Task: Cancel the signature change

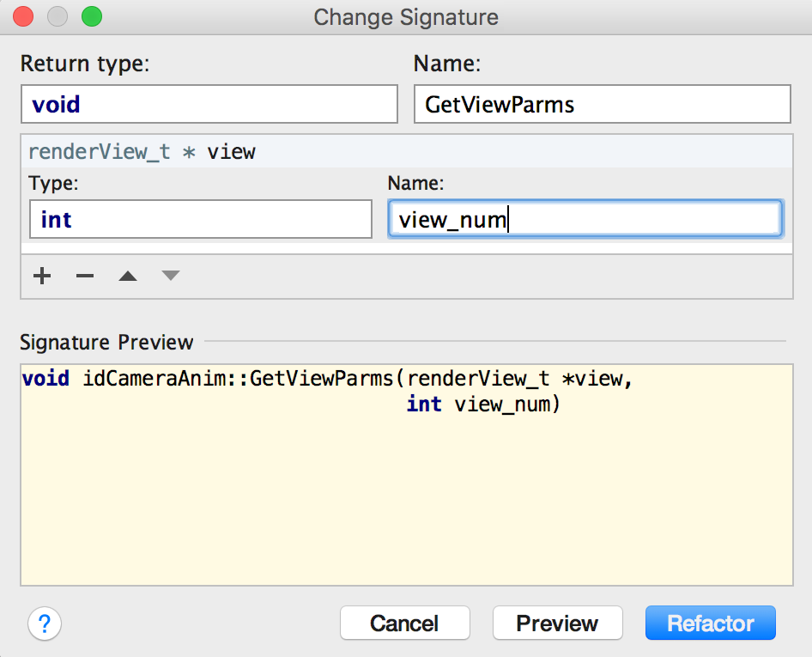Action: 405,623
